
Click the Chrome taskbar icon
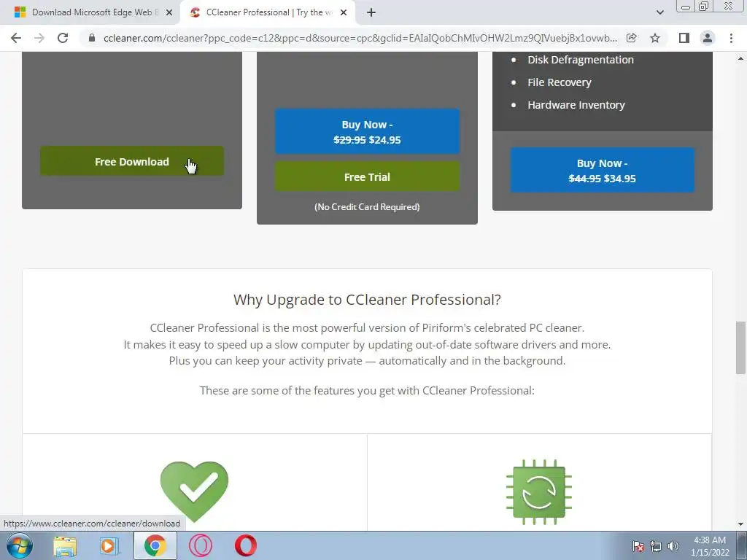(155, 545)
